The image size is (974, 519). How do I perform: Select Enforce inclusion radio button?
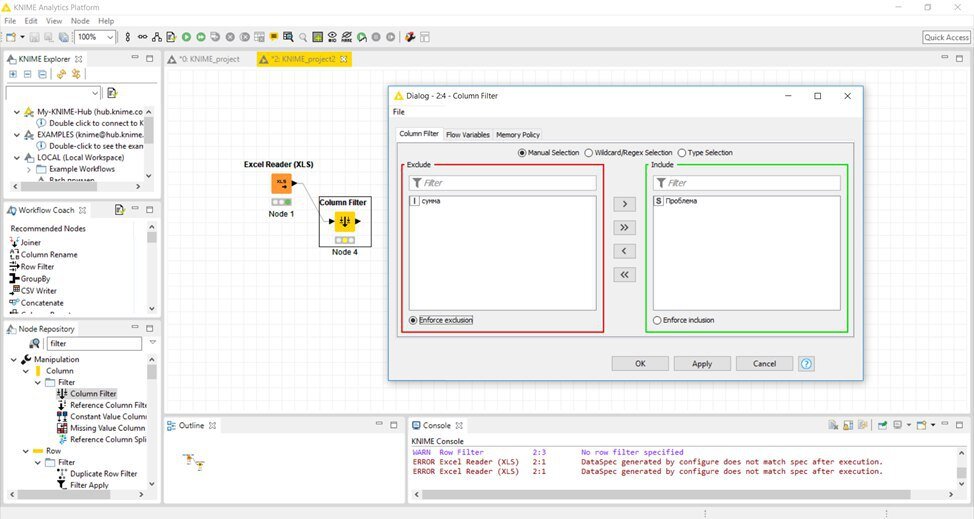[x=657, y=320]
